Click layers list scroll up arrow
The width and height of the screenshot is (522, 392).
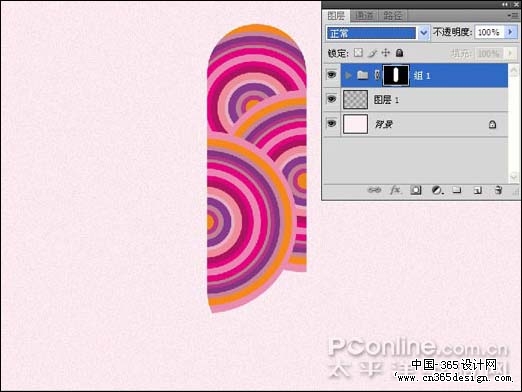(514, 71)
